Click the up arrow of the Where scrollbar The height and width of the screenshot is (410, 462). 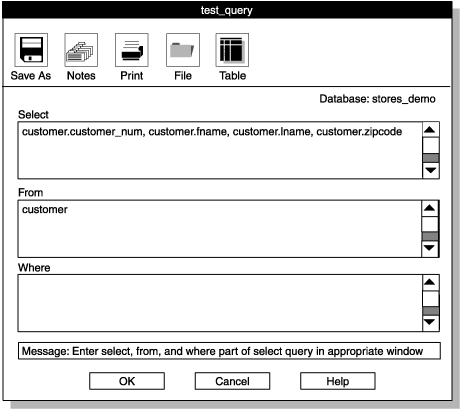pos(431,283)
